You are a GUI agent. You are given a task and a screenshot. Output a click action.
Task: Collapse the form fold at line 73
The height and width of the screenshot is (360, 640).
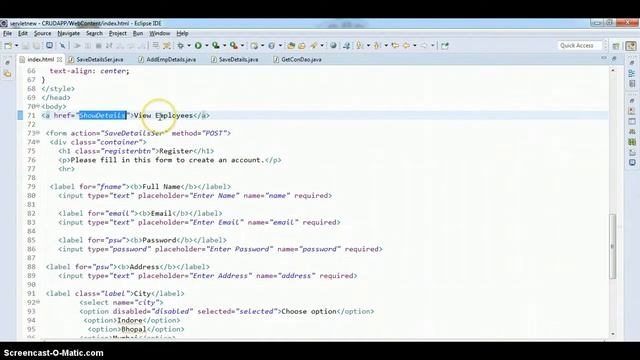[x=38, y=133]
